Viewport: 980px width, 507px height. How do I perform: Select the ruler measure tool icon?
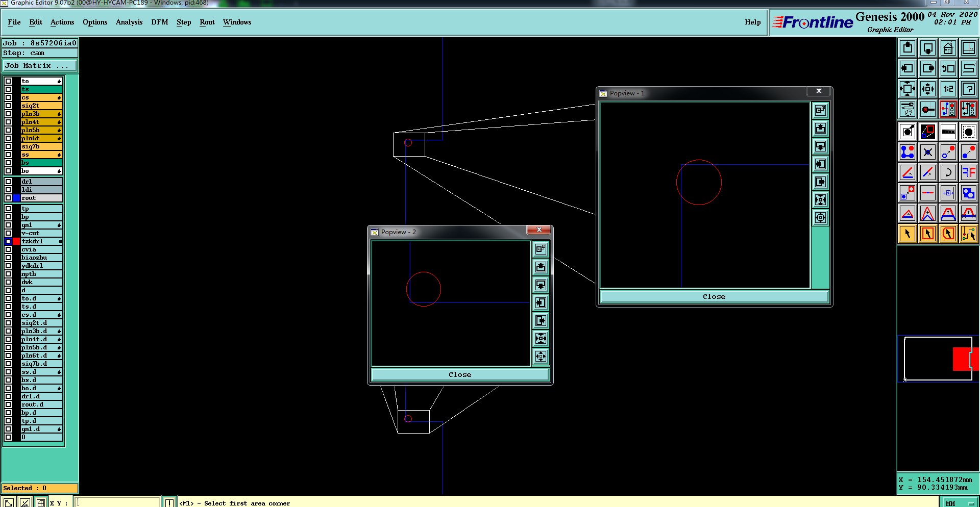(948, 132)
